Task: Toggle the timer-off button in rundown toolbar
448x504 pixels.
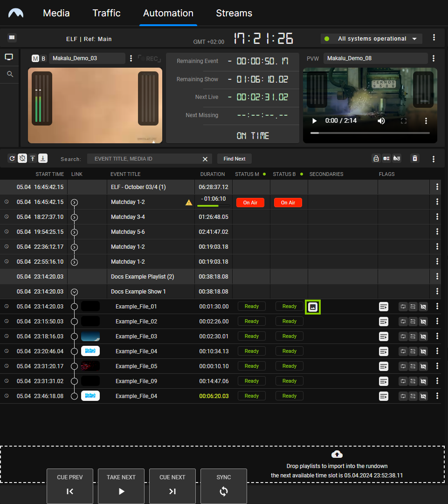Action: point(22,159)
